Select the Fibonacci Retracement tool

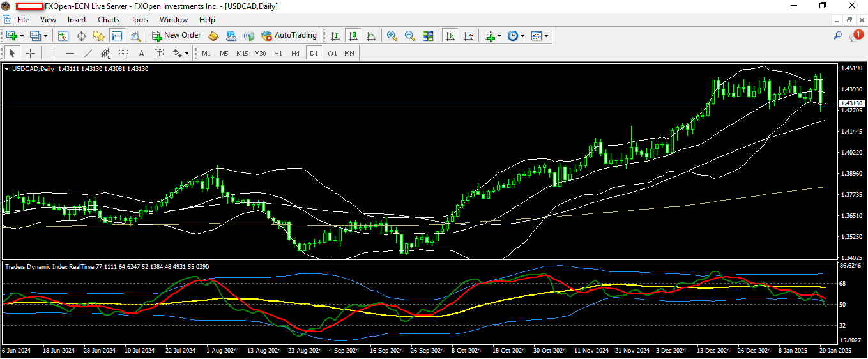click(x=123, y=53)
